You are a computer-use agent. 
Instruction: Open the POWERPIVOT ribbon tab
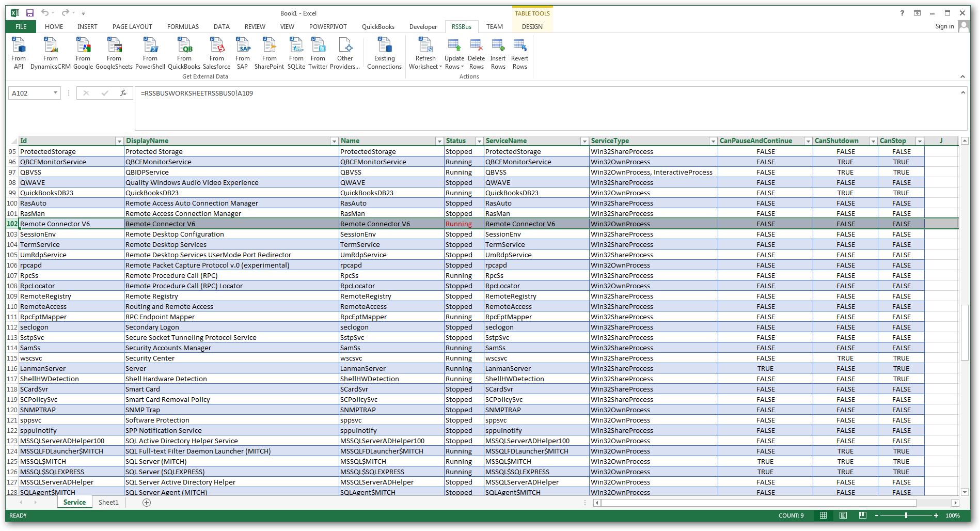pyautogui.click(x=328, y=27)
